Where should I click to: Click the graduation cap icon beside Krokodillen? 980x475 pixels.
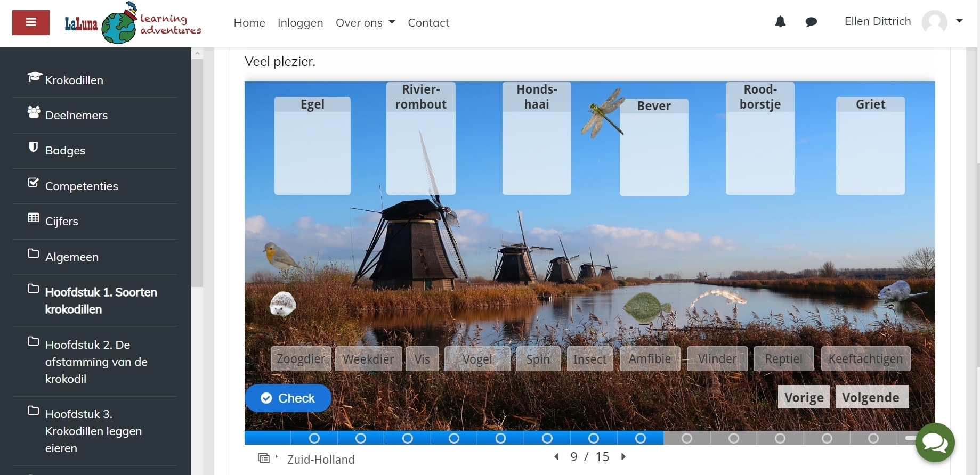(x=34, y=77)
